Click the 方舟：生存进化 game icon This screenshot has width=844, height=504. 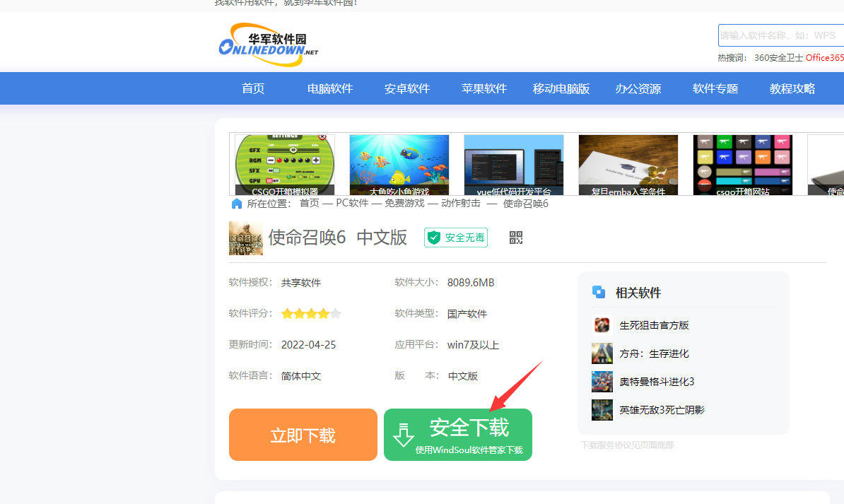coord(602,353)
